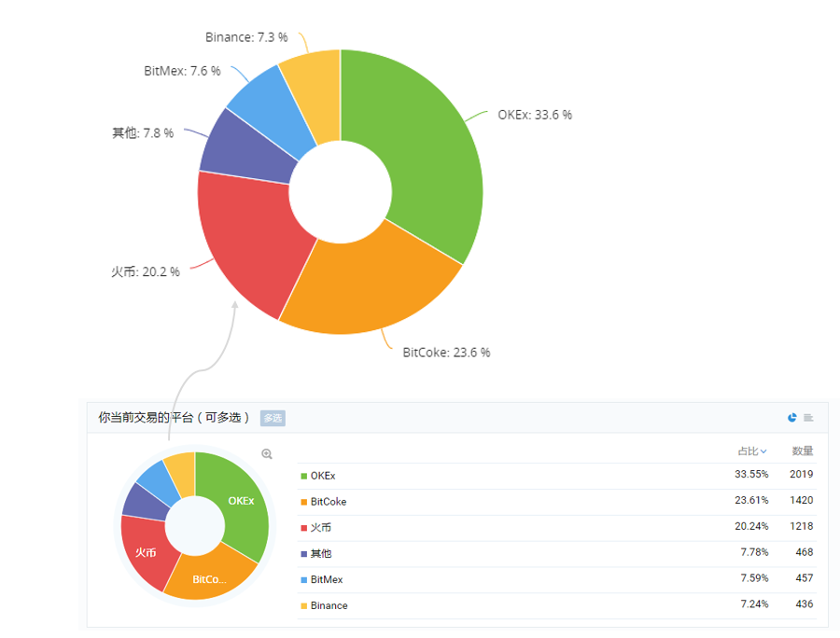Click the count value 2019
The height and width of the screenshot is (638, 840).
pyautogui.click(x=802, y=474)
